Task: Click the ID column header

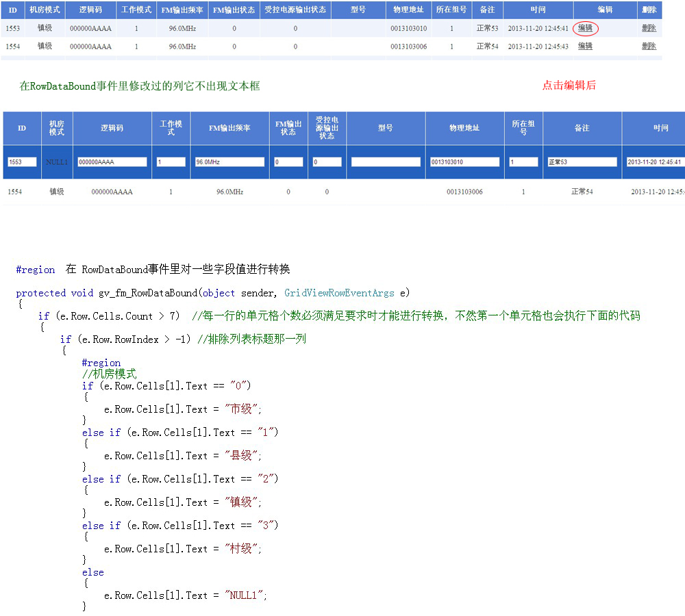Action: tap(12, 10)
